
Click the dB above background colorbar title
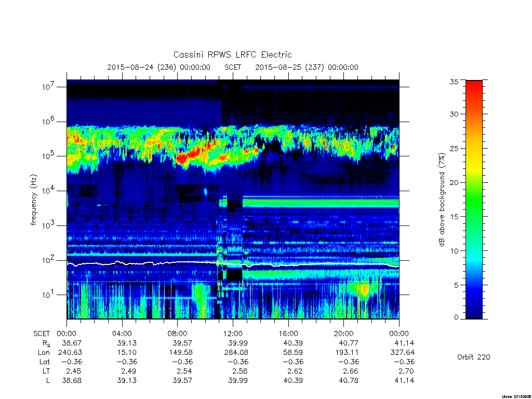click(x=442, y=200)
